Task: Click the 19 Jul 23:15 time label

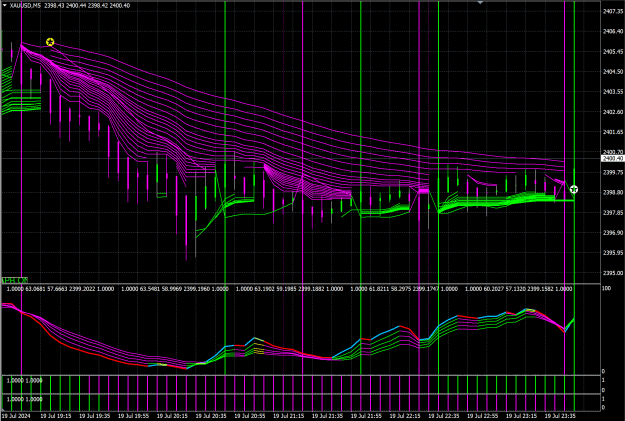Action: coord(521,416)
